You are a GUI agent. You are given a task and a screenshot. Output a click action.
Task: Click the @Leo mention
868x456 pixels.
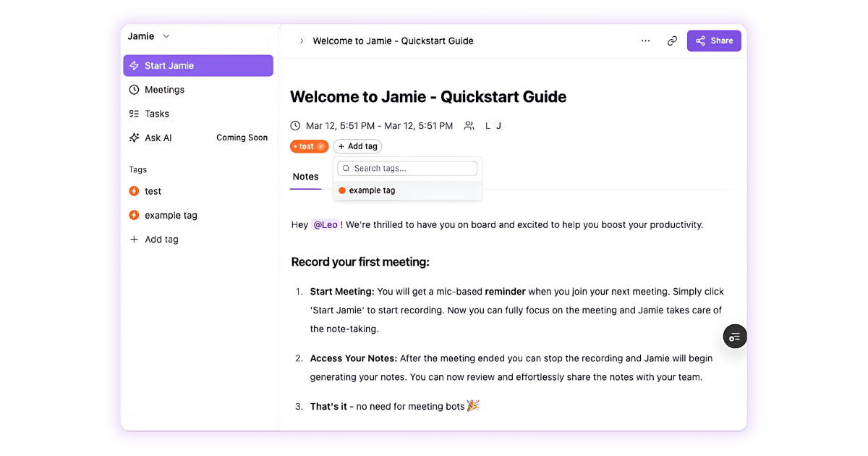pyautogui.click(x=325, y=225)
